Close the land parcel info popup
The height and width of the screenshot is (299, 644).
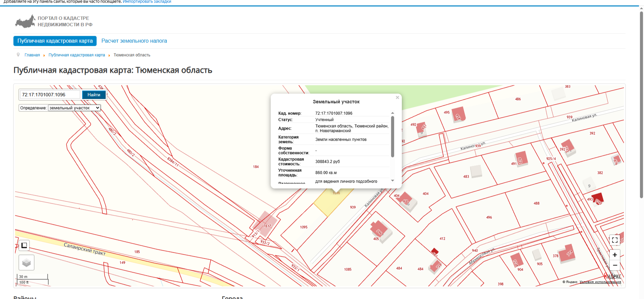(397, 98)
